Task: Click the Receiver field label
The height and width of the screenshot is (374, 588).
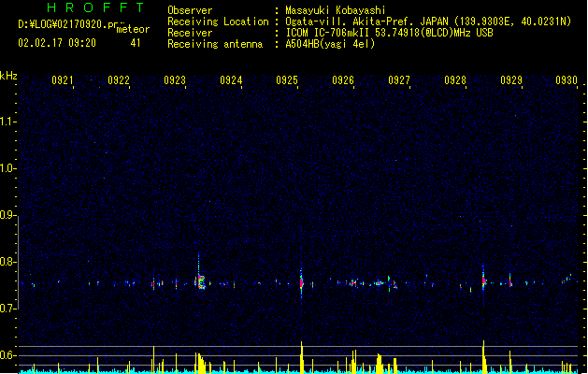Action: click(x=190, y=33)
